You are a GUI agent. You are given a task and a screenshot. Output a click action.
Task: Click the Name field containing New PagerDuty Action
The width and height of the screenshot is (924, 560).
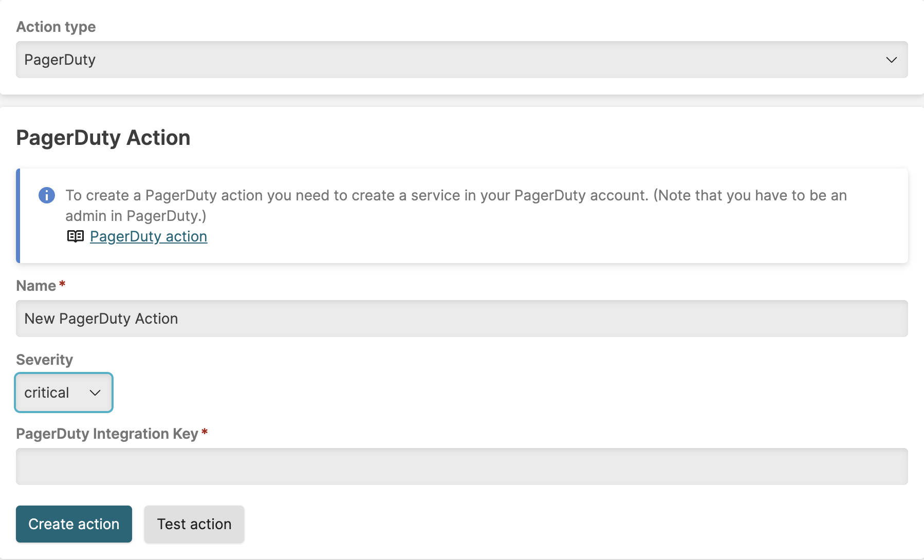pos(461,319)
